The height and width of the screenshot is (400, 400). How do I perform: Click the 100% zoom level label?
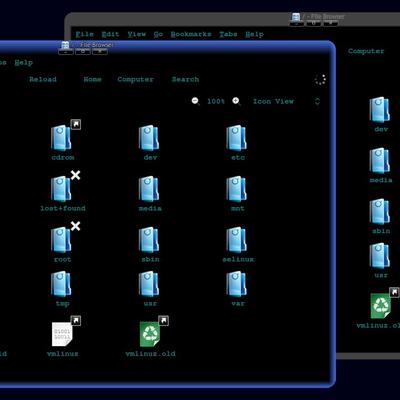coord(216,101)
